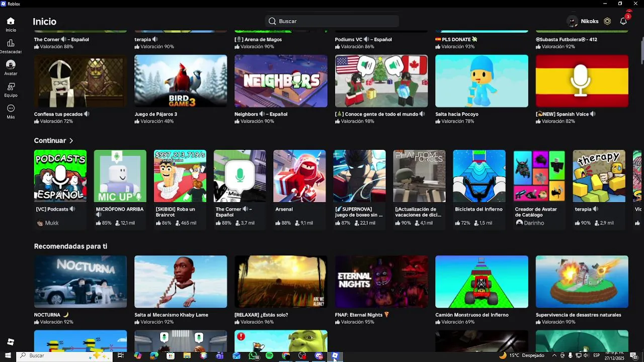The height and width of the screenshot is (362, 644).
Task: Open the Robux balance icon
Action: pos(607,21)
